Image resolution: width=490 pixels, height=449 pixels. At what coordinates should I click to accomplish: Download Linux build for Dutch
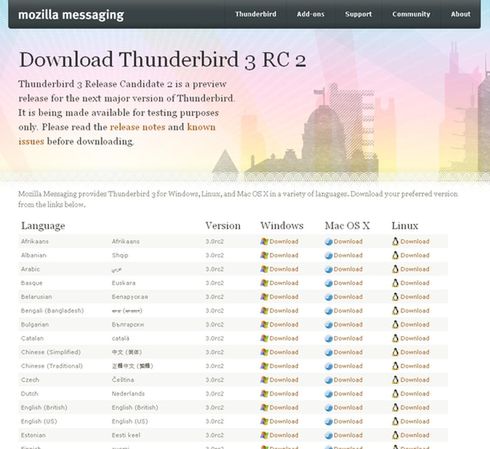click(x=415, y=394)
